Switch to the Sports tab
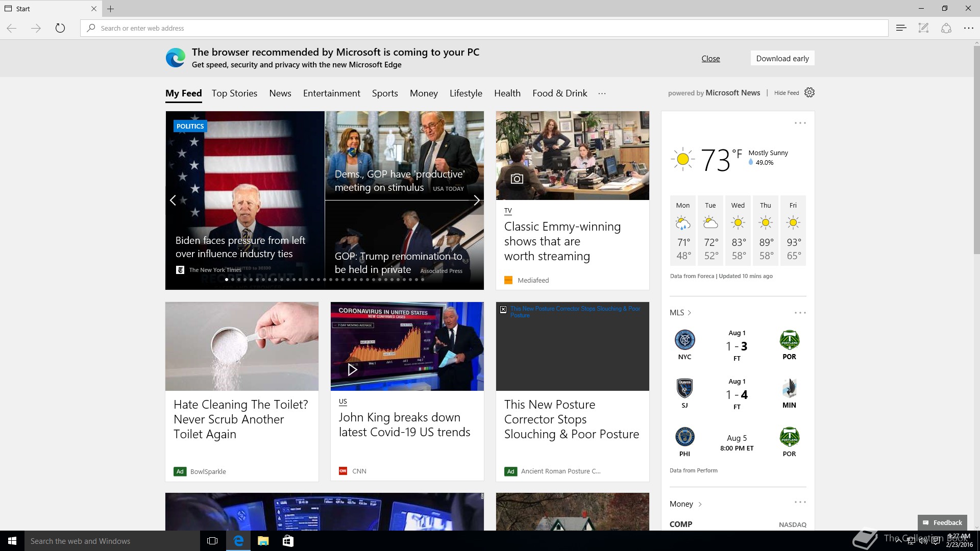 point(385,93)
